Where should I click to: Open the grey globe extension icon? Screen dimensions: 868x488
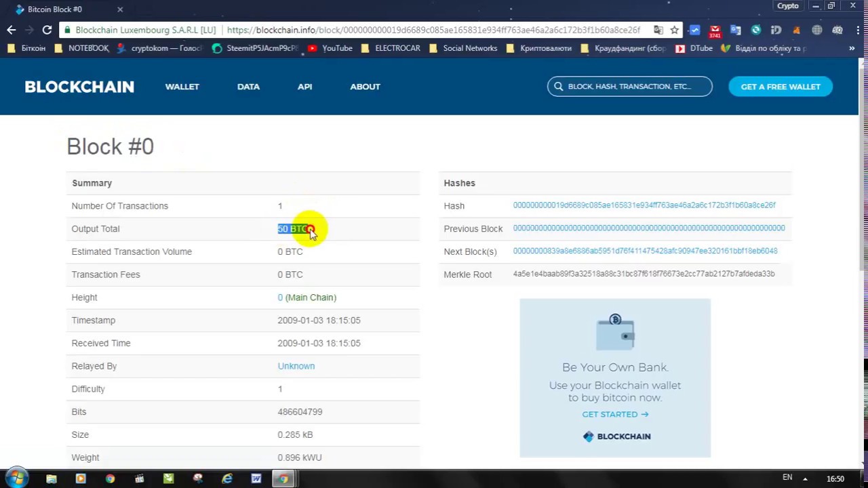coord(816,30)
